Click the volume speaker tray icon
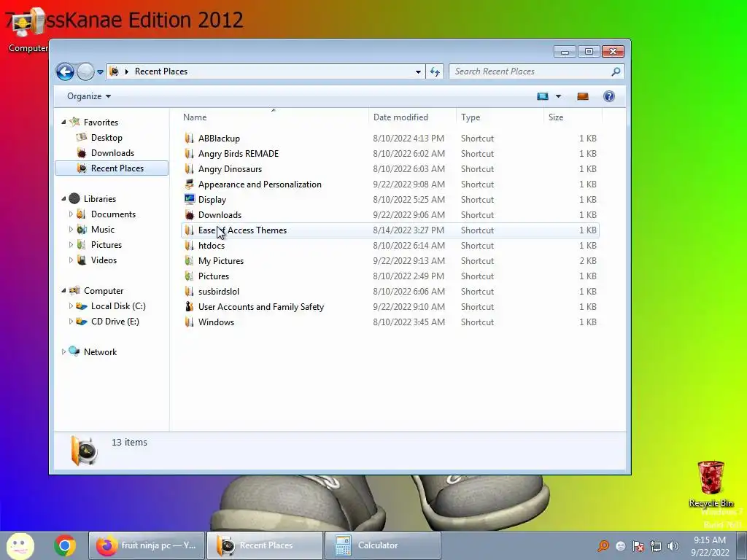Viewport: 747px width, 560px height. (x=673, y=546)
